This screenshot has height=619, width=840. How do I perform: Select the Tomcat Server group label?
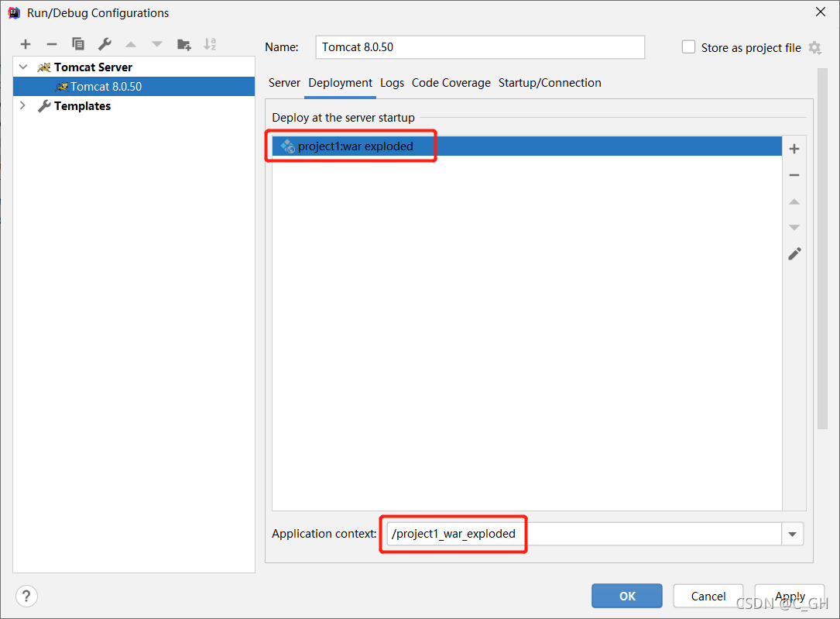click(x=93, y=67)
